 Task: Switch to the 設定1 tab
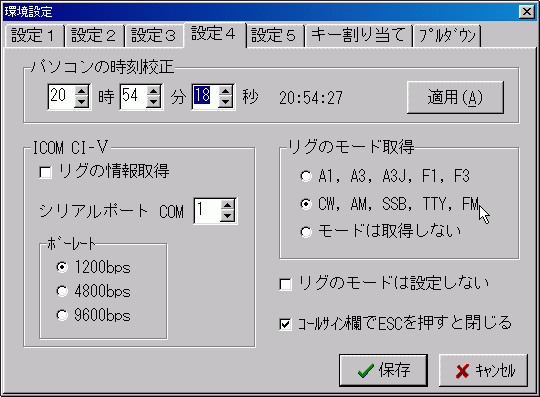[33, 35]
